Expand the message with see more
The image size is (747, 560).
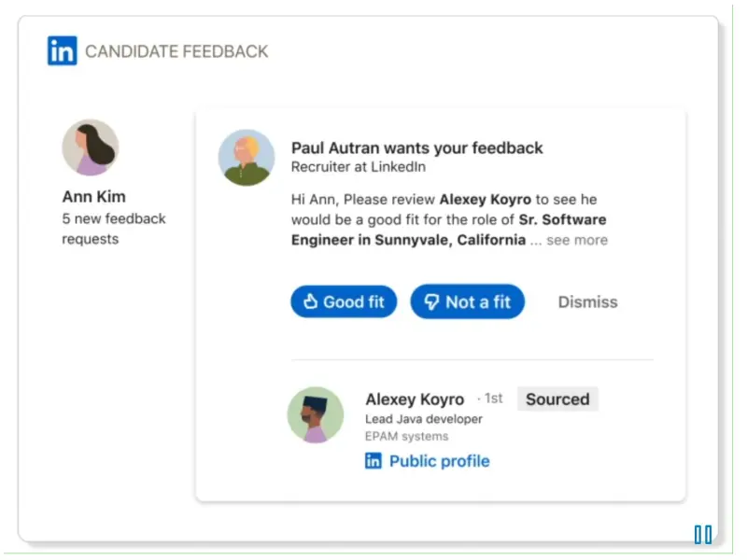click(x=576, y=240)
